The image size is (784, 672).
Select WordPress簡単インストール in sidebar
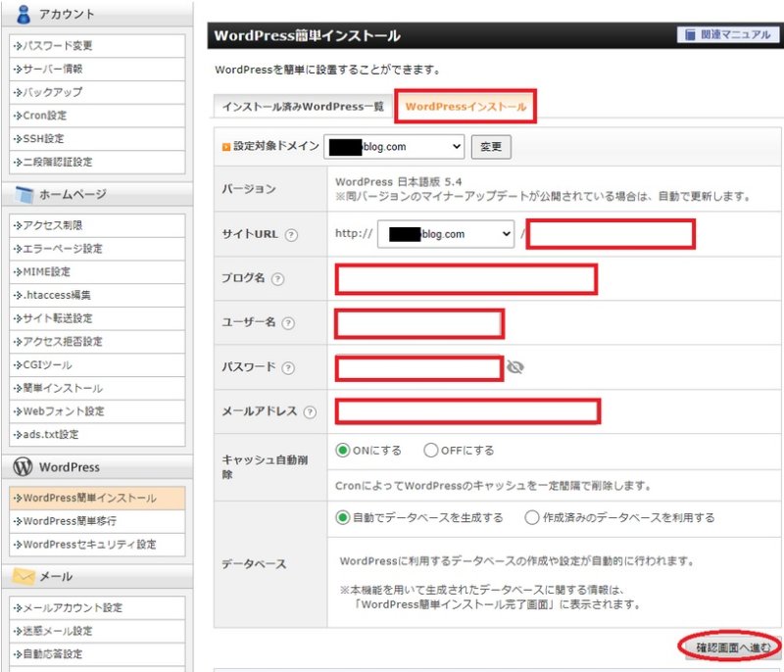(x=97, y=499)
